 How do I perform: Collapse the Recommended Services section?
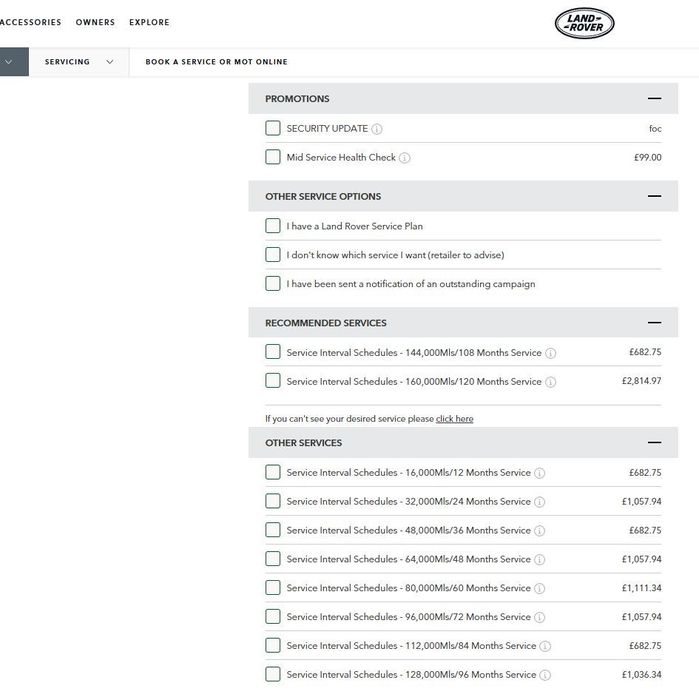click(x=654, y=323)
